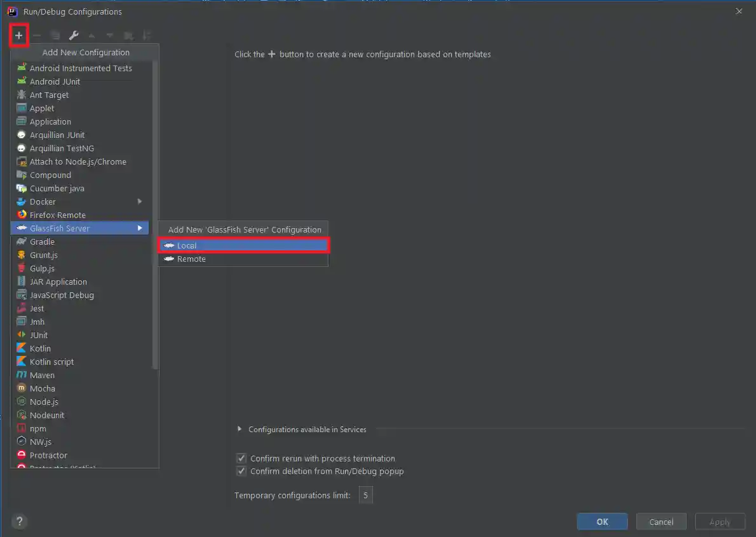Click the Maven configuration icon

[x=22, y=375]
